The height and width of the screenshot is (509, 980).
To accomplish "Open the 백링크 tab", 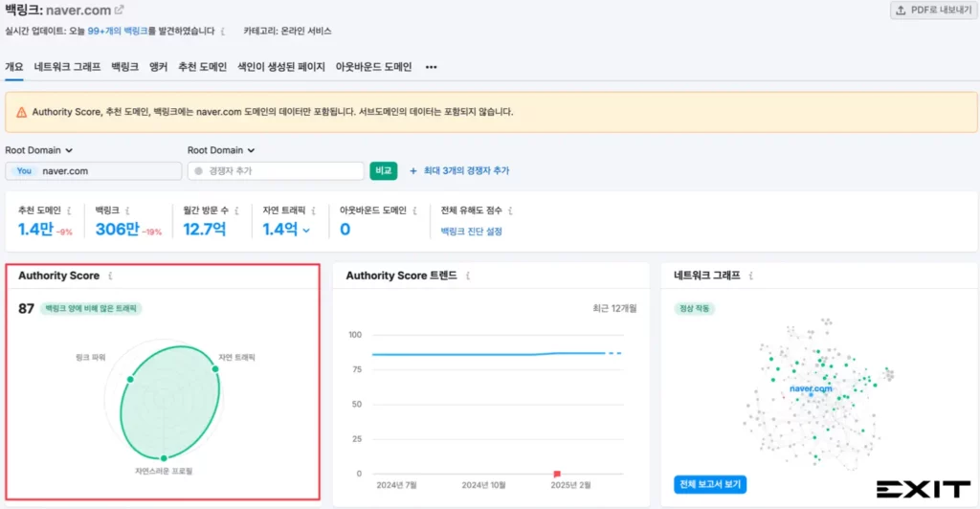I will click(125, 67).
